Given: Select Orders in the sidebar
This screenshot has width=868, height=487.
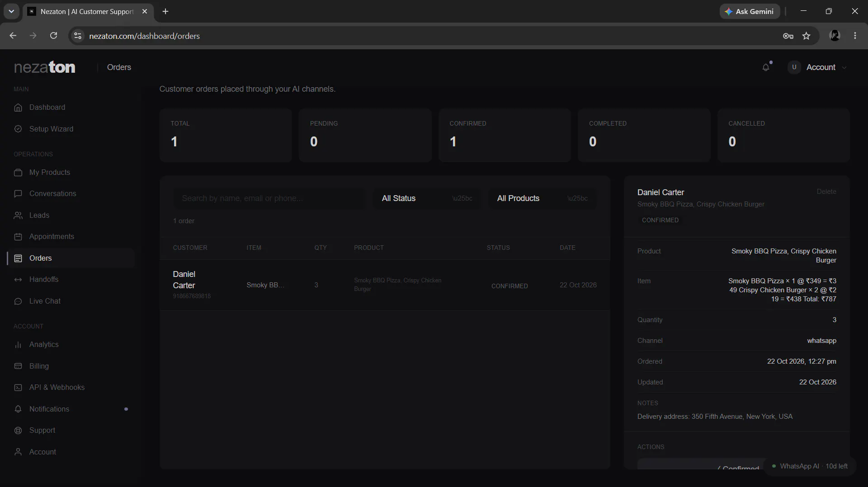Looking at the screenshot, I should point(71,258).
